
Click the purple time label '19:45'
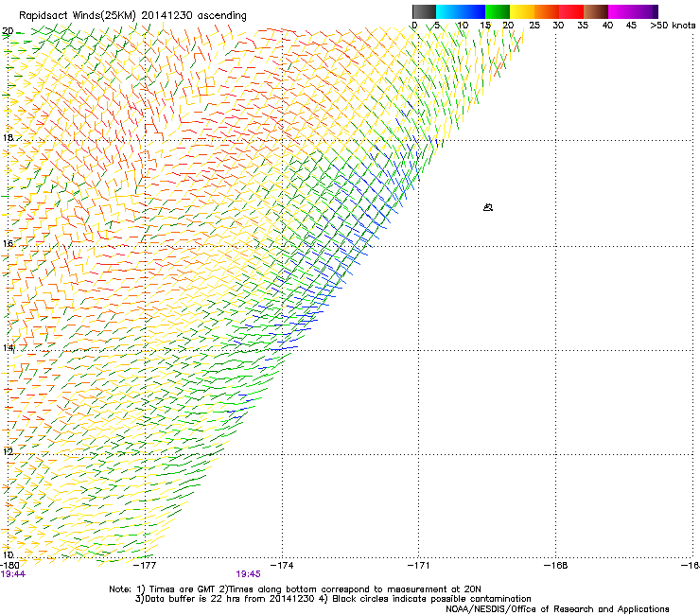tap(248, 574)
